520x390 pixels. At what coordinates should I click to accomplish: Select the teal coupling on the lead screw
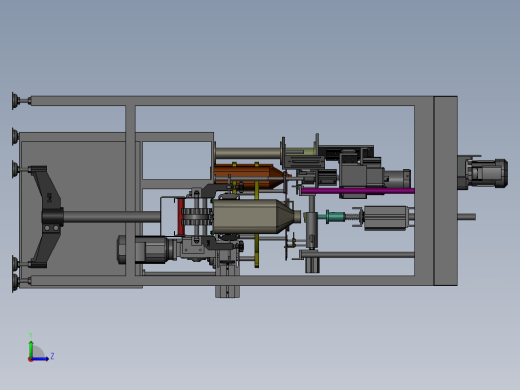pos(335,217)
